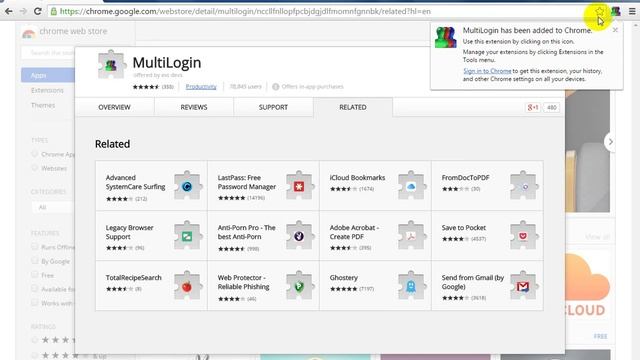Image resolution: width=640 pixels, height=360 pixels.
Task: Select Themes in the sidebar
Action: (42, 105)
